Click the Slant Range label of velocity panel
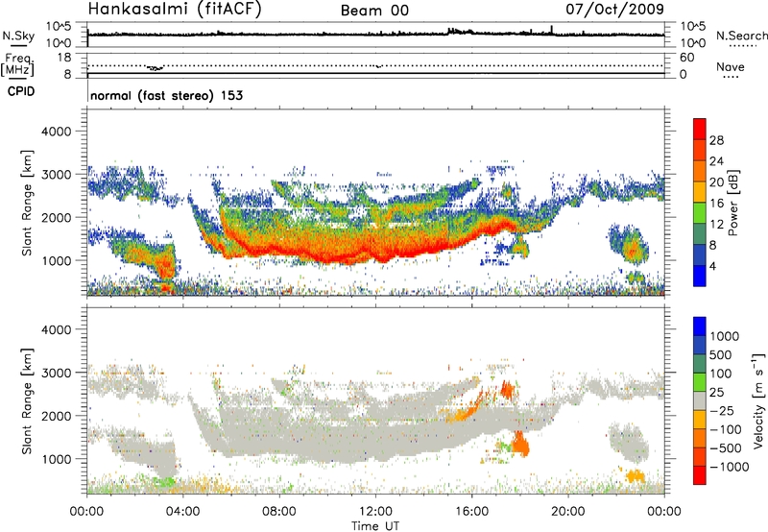The height and width of the screenshot is (532, 768). (27, 400)
